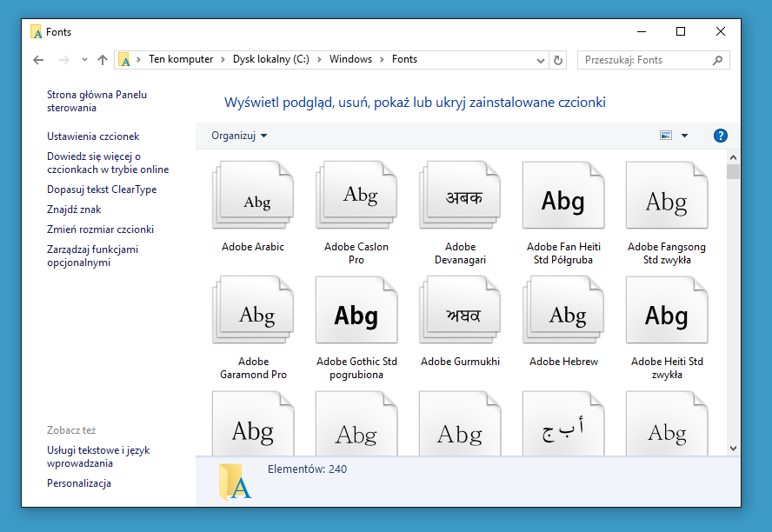Screen dimensions: 772x532
Task: Click the Fonts folder icon in the title bar
Action: (x=37, y=32)
